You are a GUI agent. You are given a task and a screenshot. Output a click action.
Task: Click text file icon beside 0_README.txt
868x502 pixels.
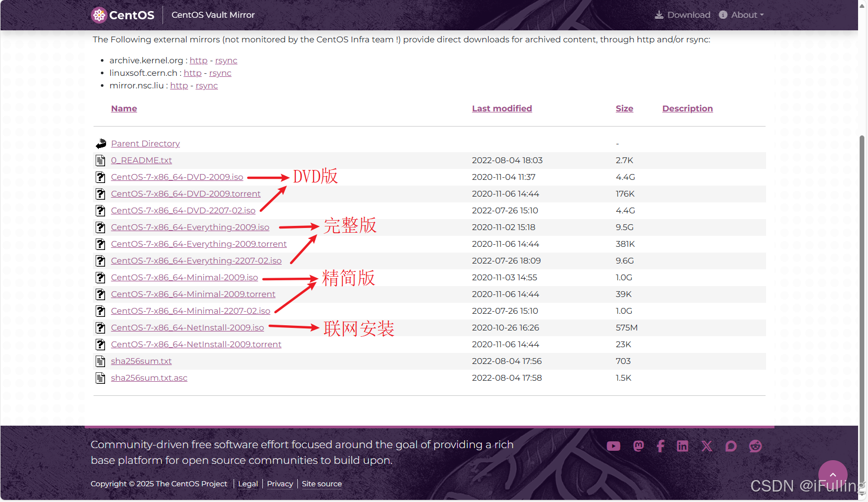pos(101,161)
